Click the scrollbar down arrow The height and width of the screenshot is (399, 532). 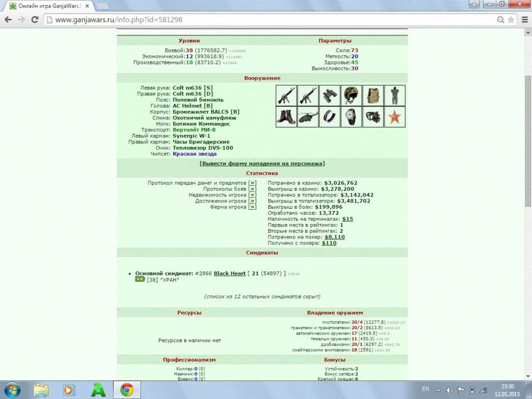point(528,376)
